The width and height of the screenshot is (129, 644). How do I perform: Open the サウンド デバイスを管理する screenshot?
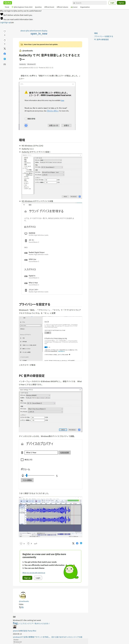pos(52,248)
